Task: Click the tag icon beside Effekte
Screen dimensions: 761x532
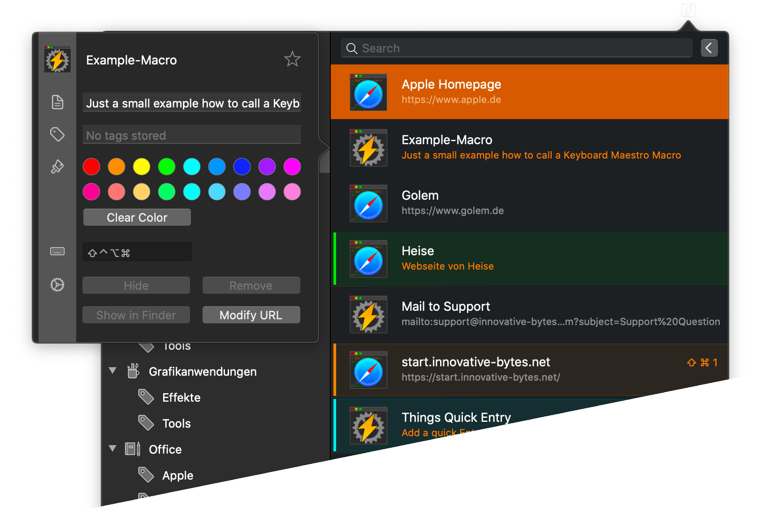Action: click(146, 397)
